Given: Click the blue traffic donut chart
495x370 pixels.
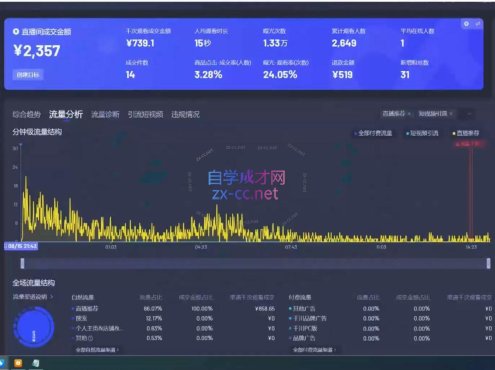Looking at the screenshot, I should pyautogui.click(x=34, y=326).
